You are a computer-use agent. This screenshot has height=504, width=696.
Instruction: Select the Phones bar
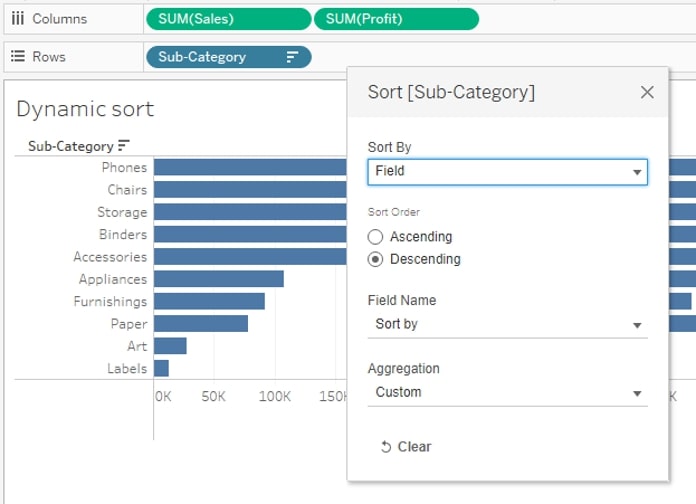coord(250,167)
